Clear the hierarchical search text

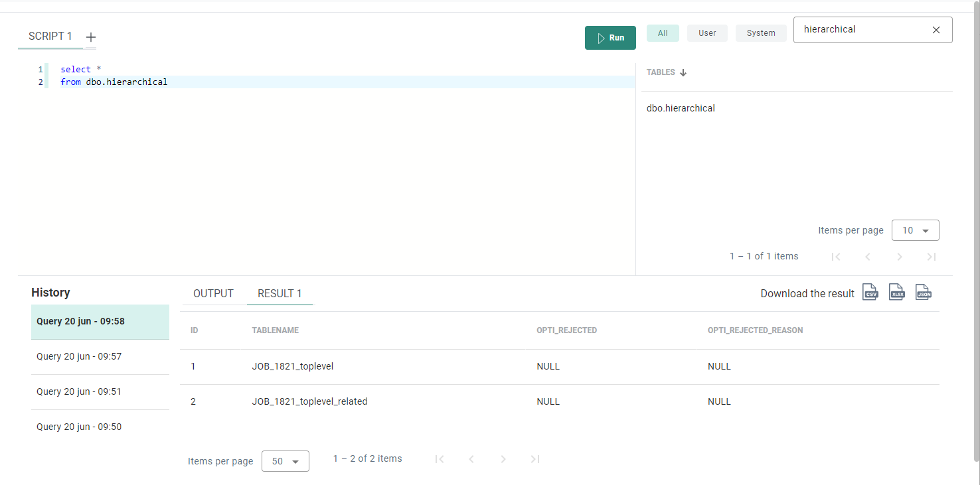pyautogui.click(x=936, y=30)
